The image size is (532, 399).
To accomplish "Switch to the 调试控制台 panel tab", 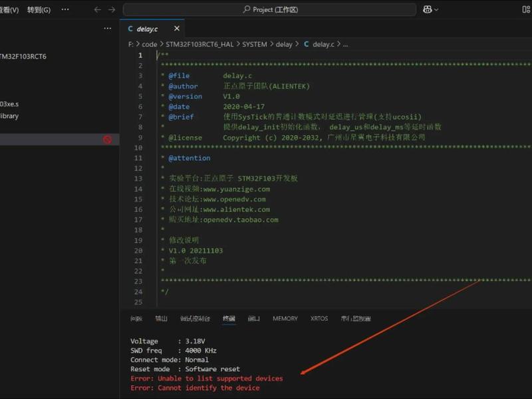I will click(x=195, y=319).
